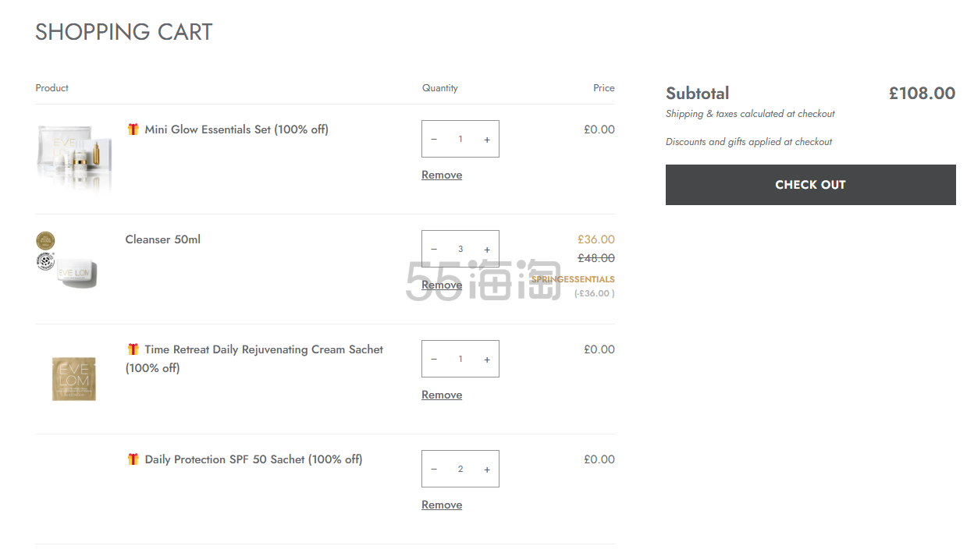
Task: Decrease Daily Protection SPF 50 Sachet quantity
Action: tap(434, 470)
